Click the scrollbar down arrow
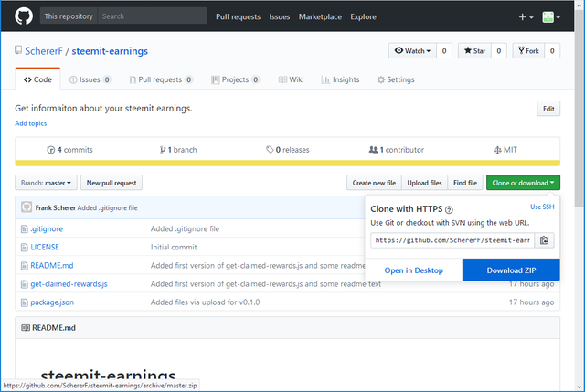 pyautogui.click(x=579, y=387)
